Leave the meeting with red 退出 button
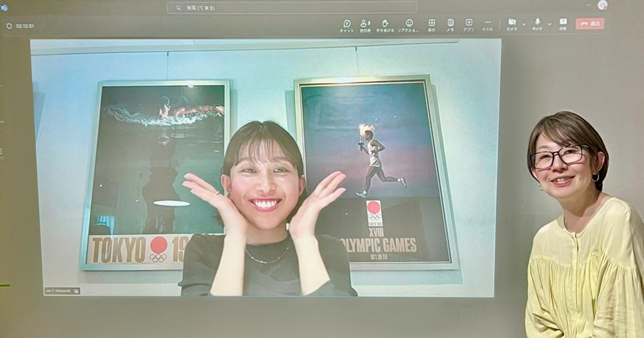Viewport: 644px width, 338px height. tap(590, 24)
